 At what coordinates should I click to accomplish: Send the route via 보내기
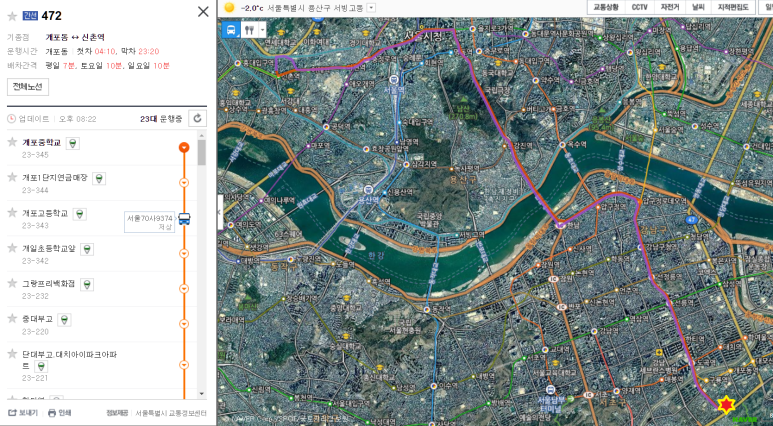click(23, 413)
